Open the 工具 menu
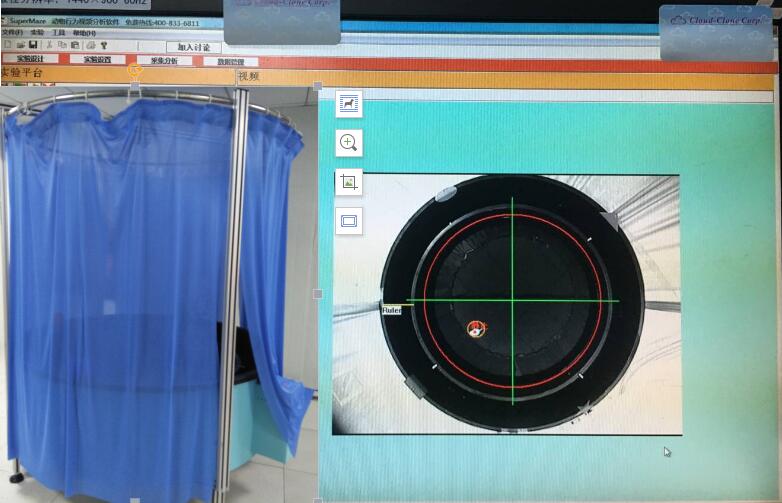Image resolution: width=782 pixels, height=503 pixels. [59, 33]
